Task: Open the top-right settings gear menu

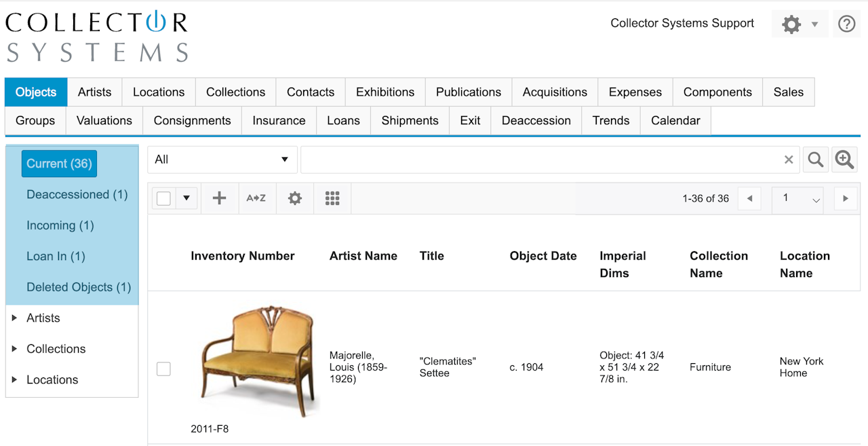Action: point(800,24)
